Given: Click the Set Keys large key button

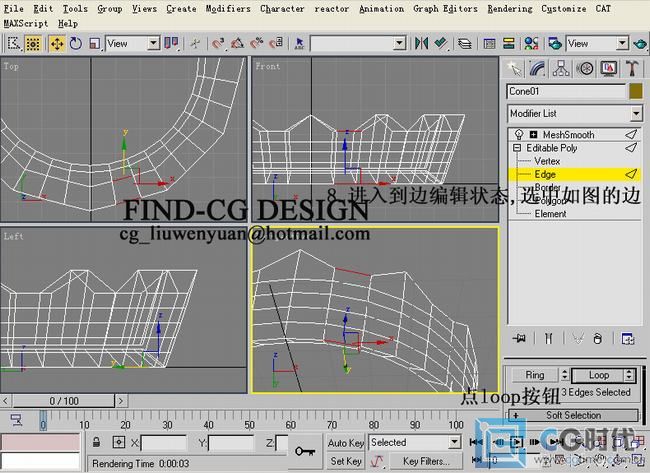Looking at the screenshot, I should (x=305, y=451).
